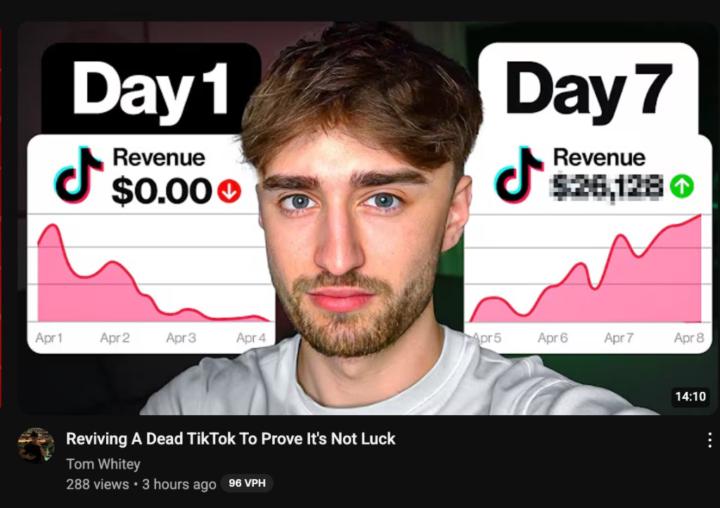
Task: Click the 14:10 duration badge
Action: pos(691,396)
